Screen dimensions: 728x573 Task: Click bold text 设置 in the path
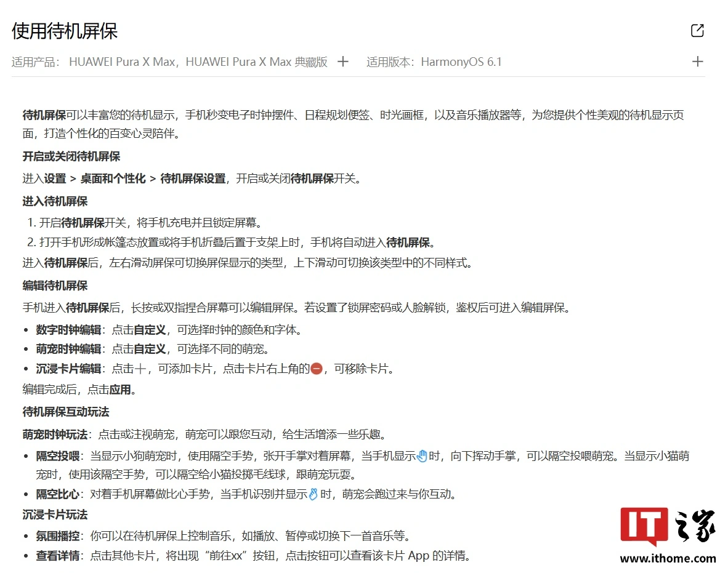point(55,178)
